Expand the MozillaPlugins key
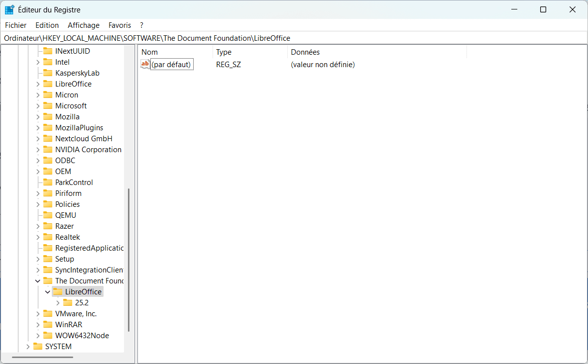 pyautogui.click(x=38, y=128)
